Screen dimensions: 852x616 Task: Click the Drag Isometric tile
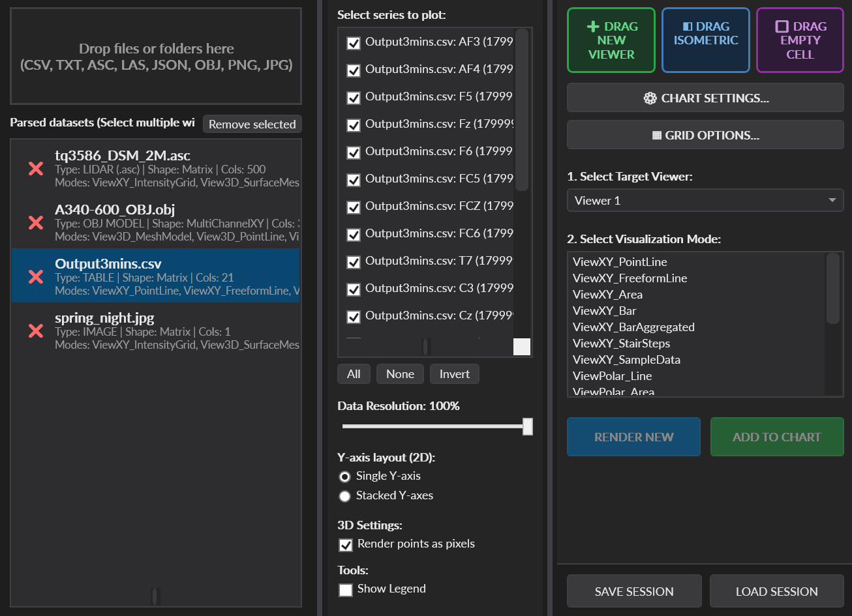pyautogui.click(x=706, y=40)
